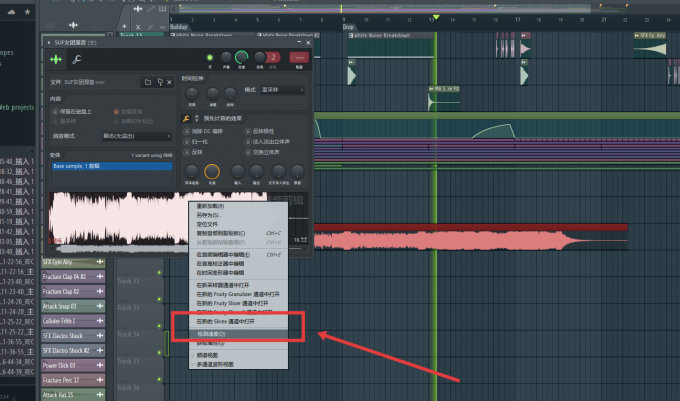
Task: Click the horizontal arrows icon in playlist header
Action: [163, 27]
